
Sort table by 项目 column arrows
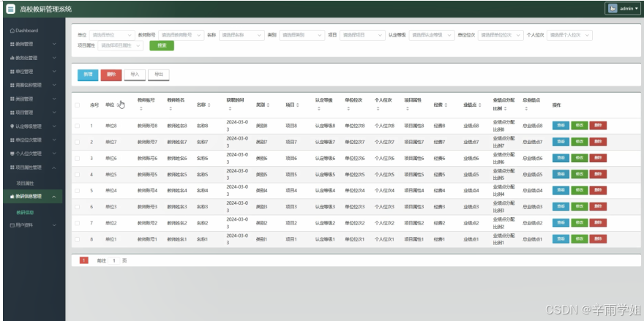coord(297,105)
